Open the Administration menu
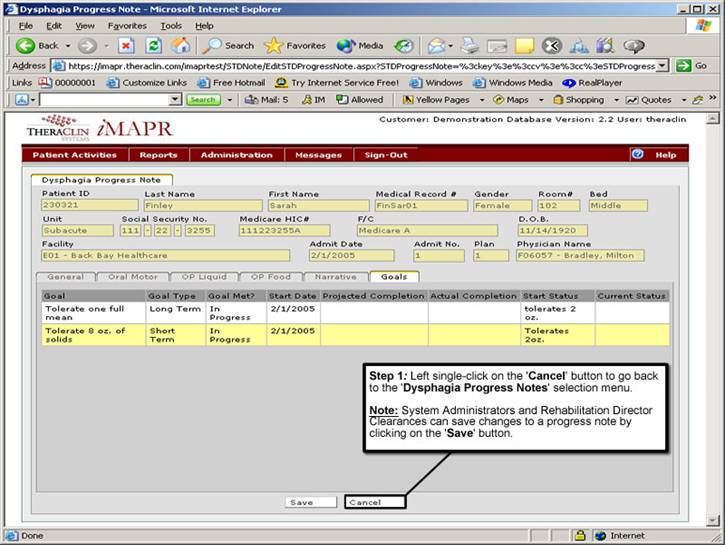Screen dimensions: 725x545 237,155
